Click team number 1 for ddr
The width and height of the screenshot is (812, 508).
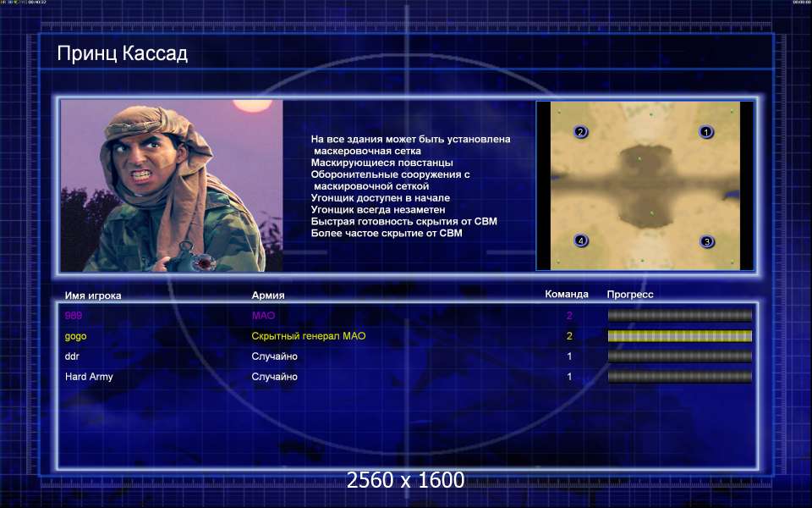click(569, 356)
